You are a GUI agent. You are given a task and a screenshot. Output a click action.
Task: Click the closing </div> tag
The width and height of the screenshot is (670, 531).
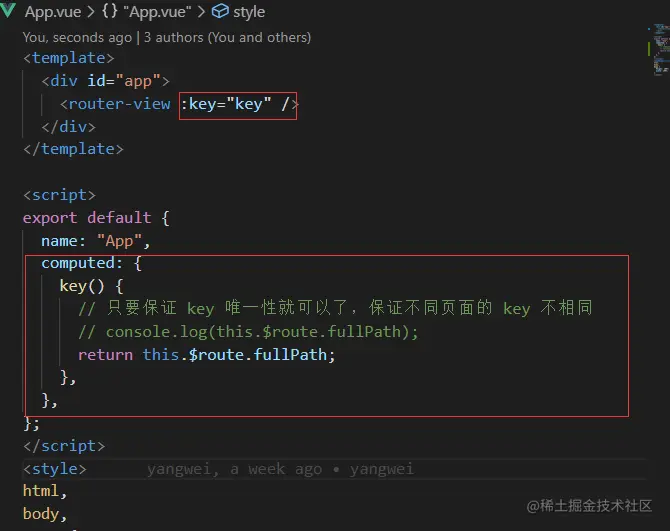point(69,127)
